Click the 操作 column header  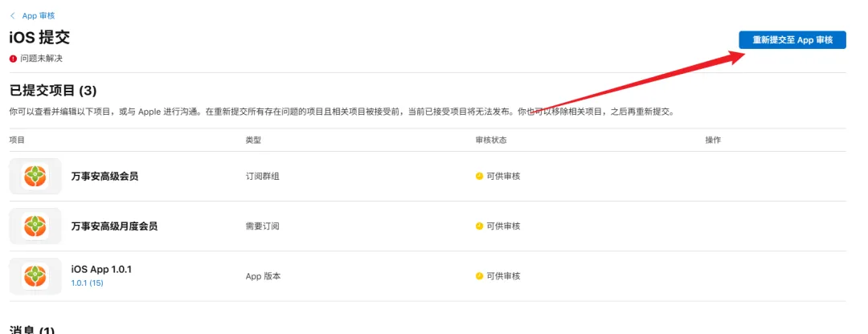[x=713, y=140]
